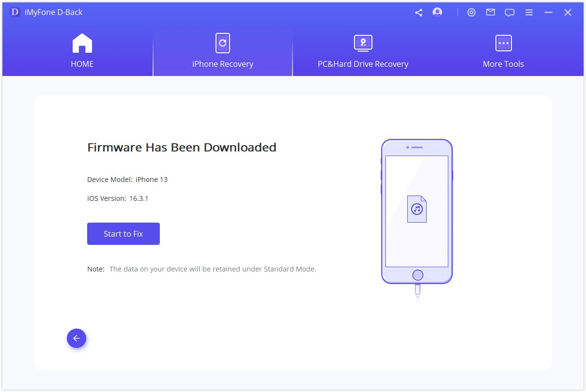Open the More Tools tab
The width and height of the screenshot is (586, 392).
tap(503, 51)
